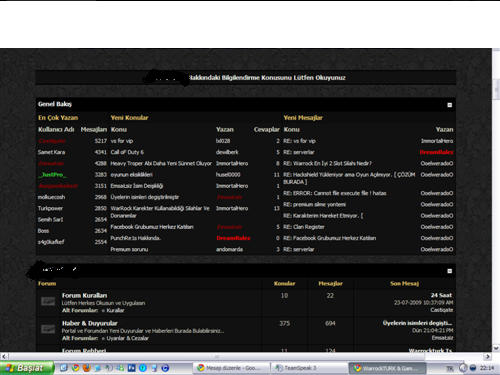Click the TR language indicator in the tray
Viewport: 500px width, 375px height.
point(450,368)
